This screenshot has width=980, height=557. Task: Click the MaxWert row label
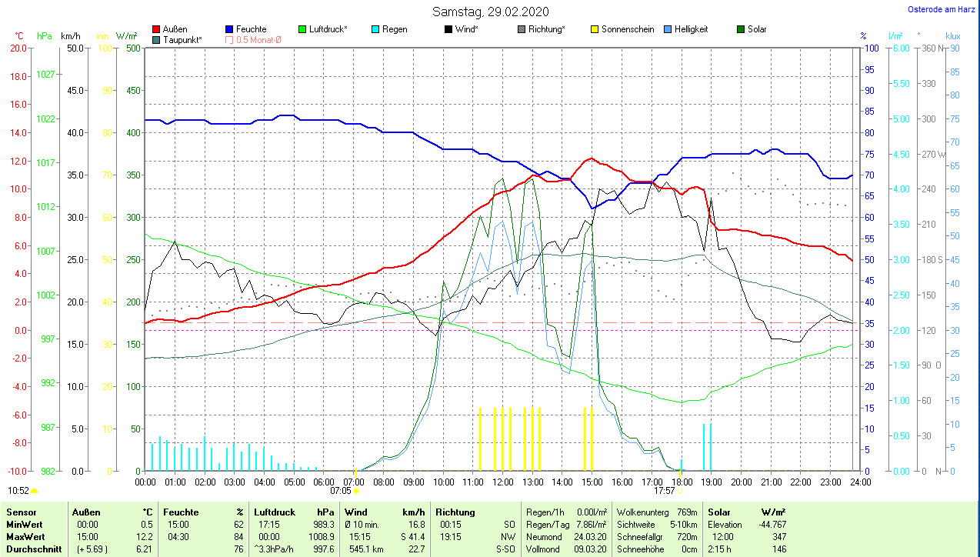point(25,536)
